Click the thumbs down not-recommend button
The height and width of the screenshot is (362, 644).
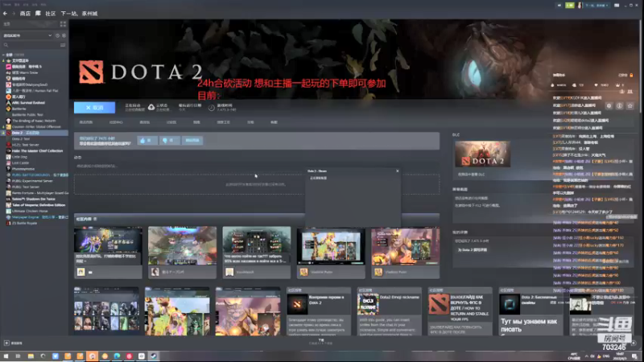169,140
